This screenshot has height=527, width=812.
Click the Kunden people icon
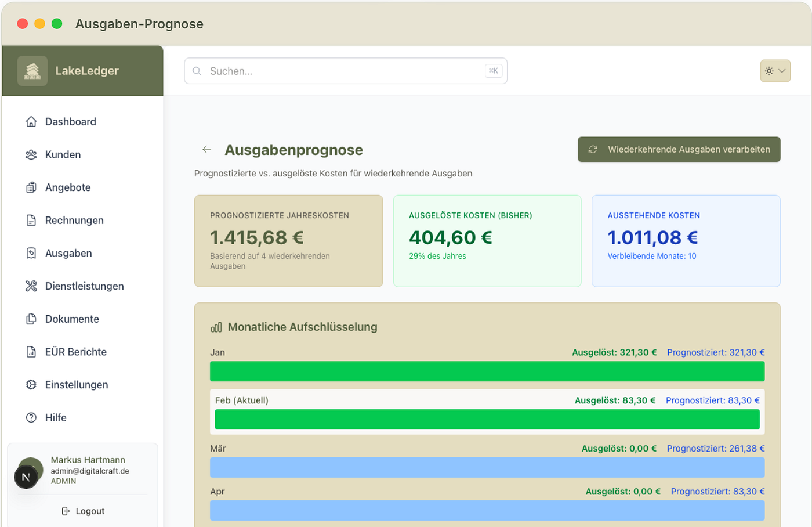click(x=31, y=154)
